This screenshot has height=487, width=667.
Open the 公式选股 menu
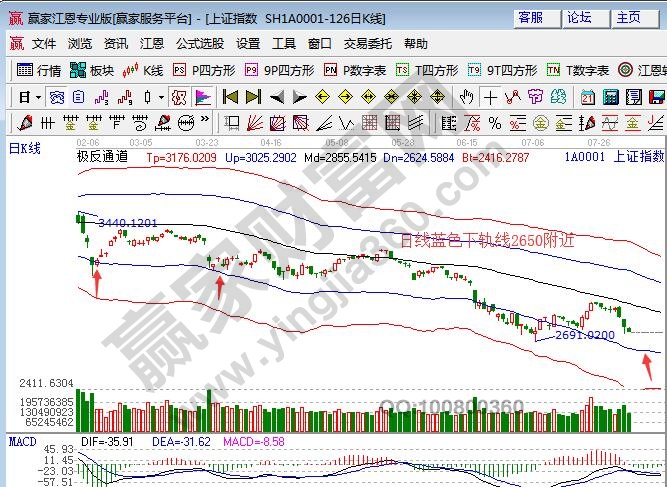[200, 43]
